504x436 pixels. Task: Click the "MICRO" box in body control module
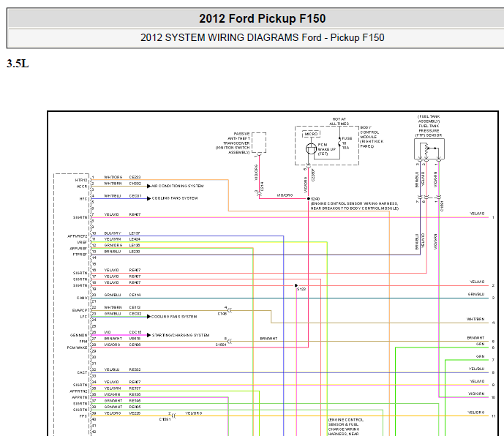[x=311, y=134]
